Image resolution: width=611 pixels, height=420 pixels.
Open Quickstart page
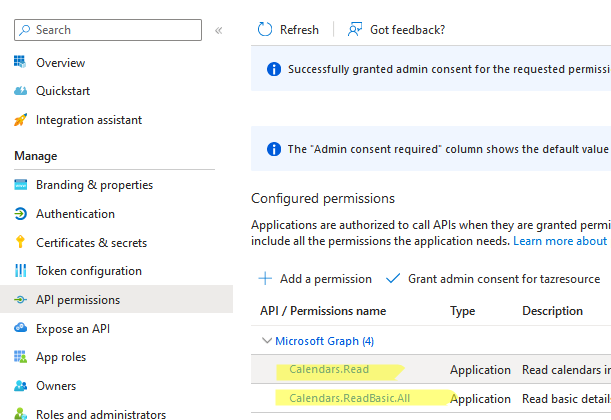click(x=63, y=91)
